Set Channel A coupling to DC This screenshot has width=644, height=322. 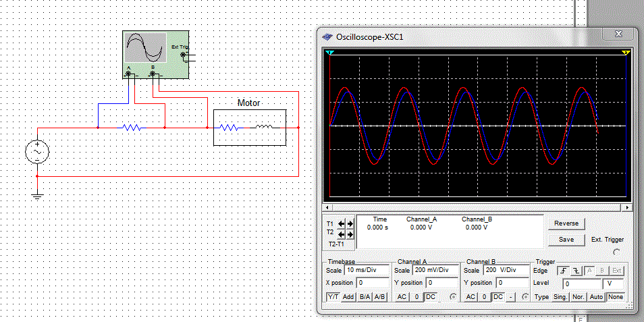[x=431, y=296]
